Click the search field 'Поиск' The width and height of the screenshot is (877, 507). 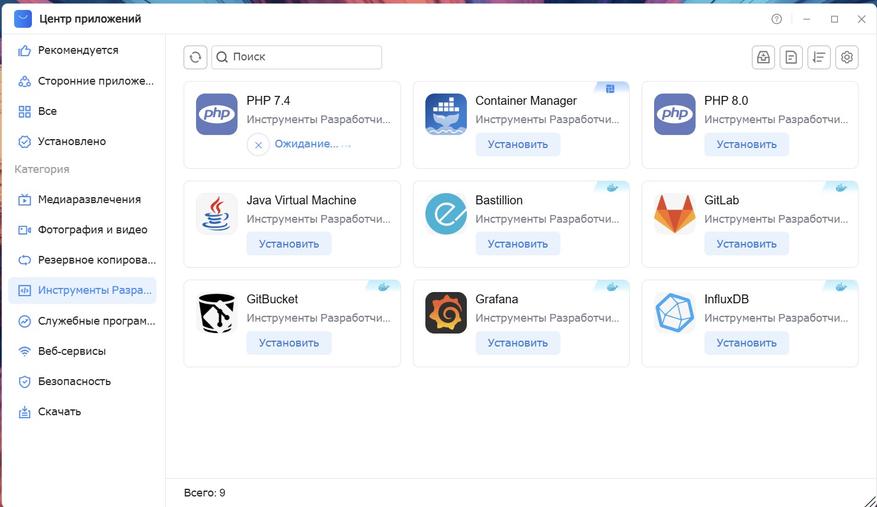(296, 57)
